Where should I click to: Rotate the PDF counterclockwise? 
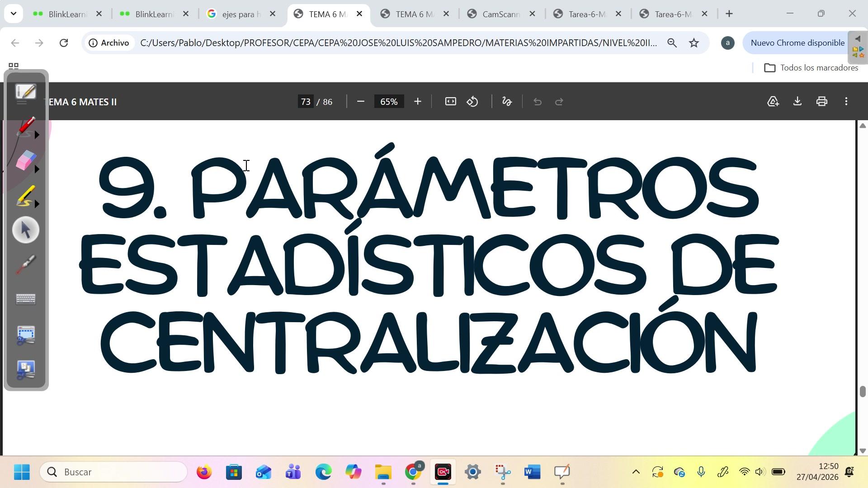click(x=472, y=102)
